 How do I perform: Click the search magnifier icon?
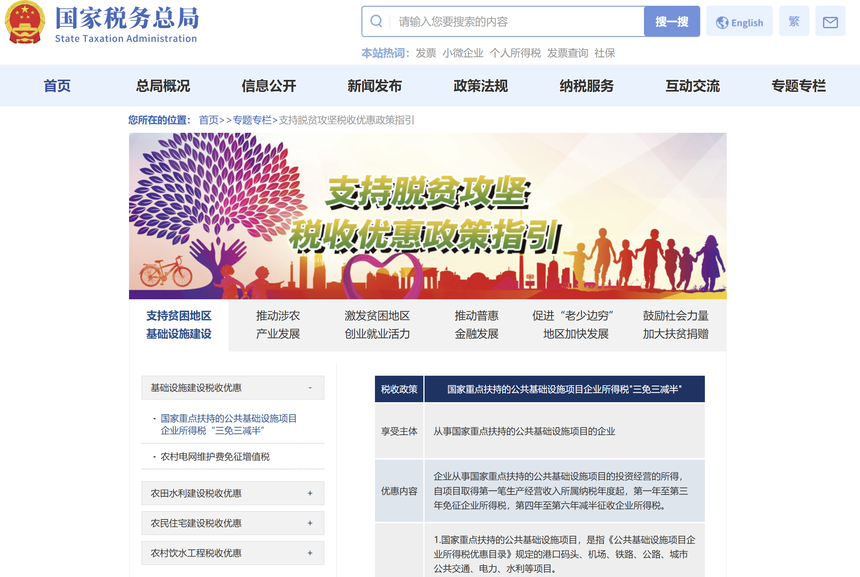(376, 21)
